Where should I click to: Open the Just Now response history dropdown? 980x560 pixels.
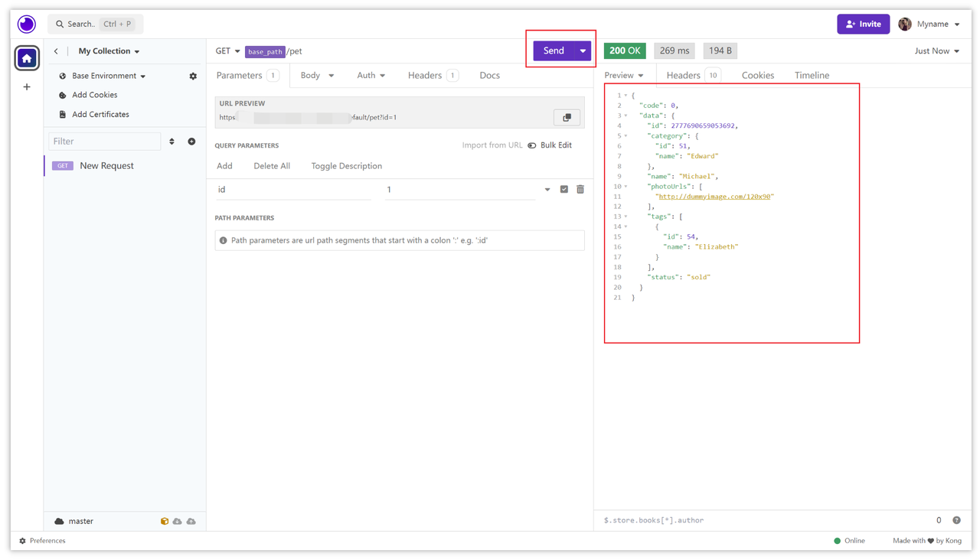(x=936, y=51)
